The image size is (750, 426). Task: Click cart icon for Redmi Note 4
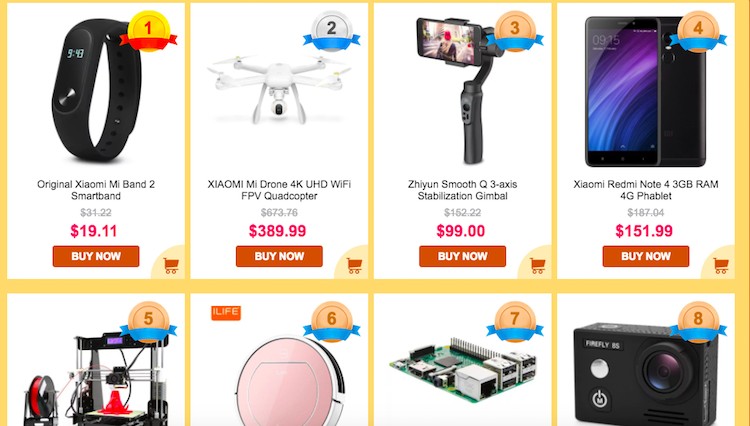[720, 265]
